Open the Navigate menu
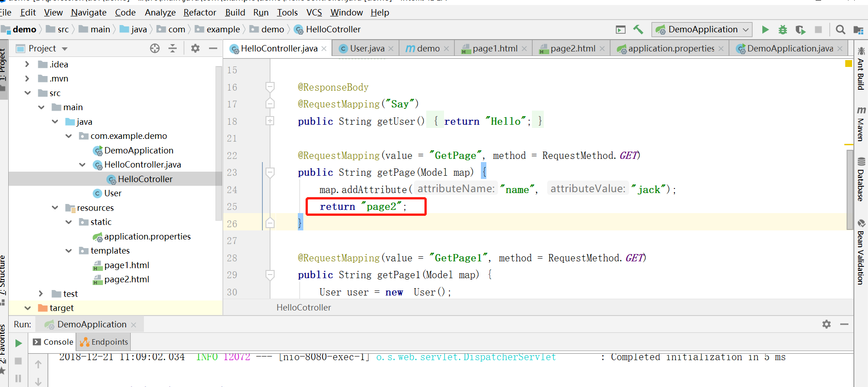The width and height of the screenshot is (868, 387). (x=89, y=12)
